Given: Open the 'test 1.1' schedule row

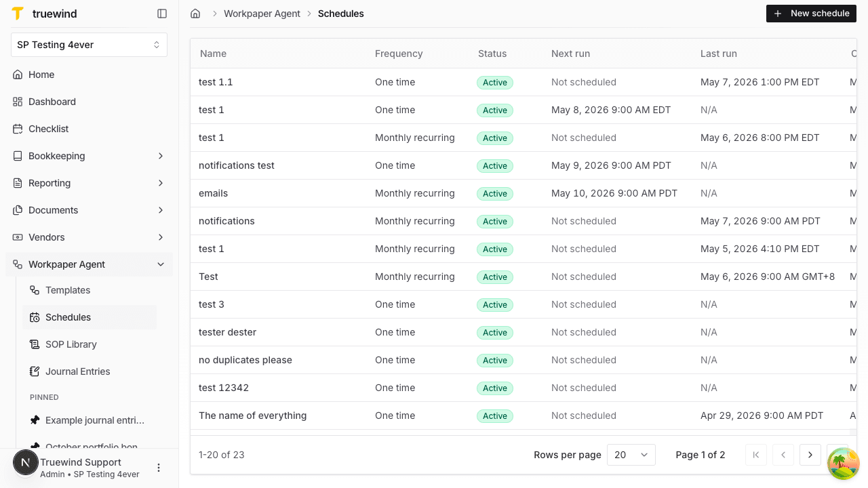Looking at the screenshot, I should pyautogui.click(x=524, y=82).
